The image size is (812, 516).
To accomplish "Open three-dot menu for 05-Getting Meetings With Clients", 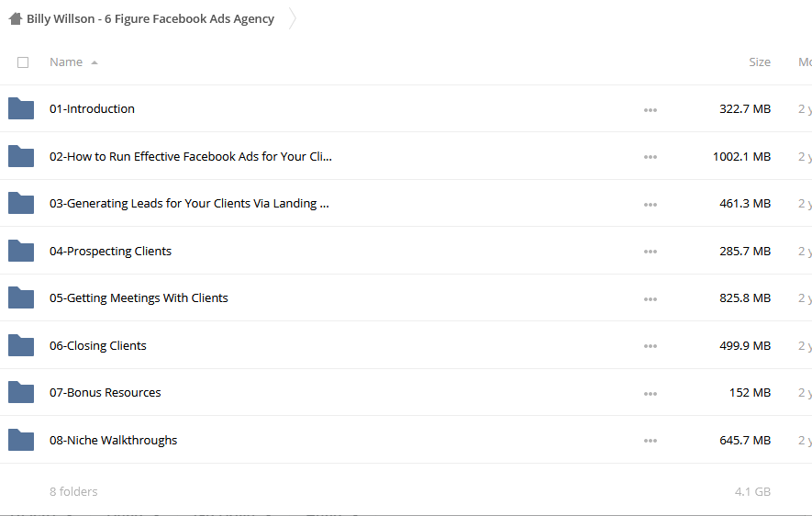I will click(651, 299).
